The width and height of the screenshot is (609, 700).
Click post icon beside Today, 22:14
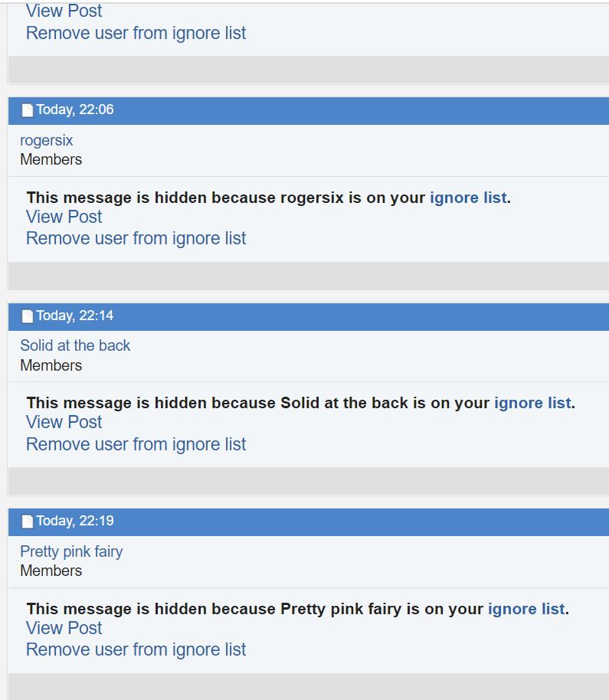(28, 316)
